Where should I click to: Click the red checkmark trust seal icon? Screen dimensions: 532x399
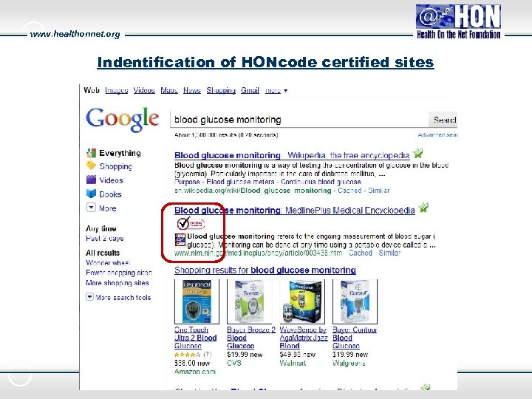tap(191, 223)
